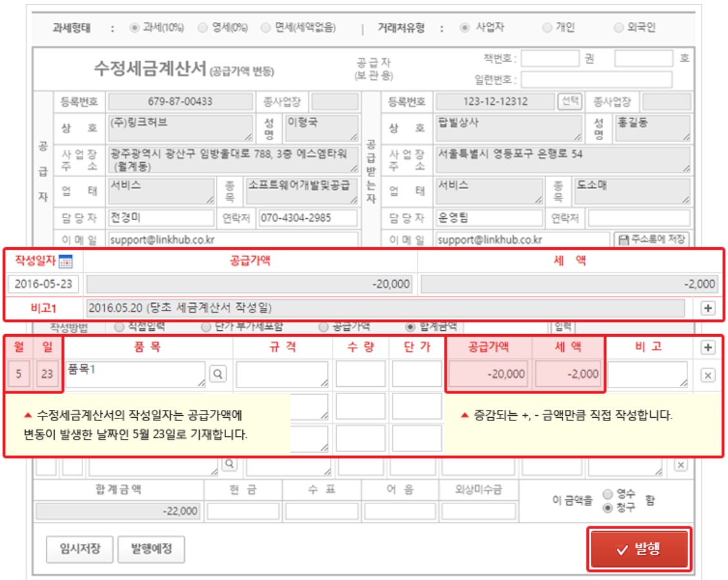
Task: Click the supplier 등록번호 679-87-00433
Action: click(180, 101)
